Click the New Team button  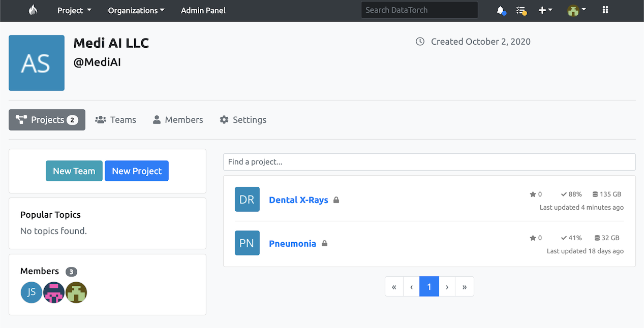click(74, 171)
